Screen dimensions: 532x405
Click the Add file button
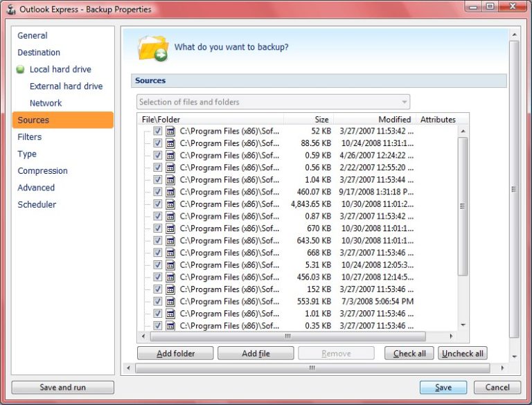[x=256, y=354]
